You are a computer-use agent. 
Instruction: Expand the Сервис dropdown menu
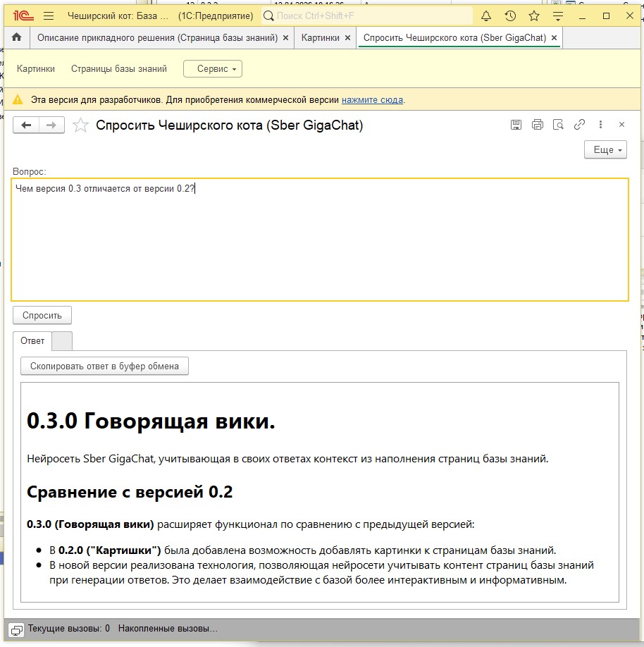[x=213, y=68]
